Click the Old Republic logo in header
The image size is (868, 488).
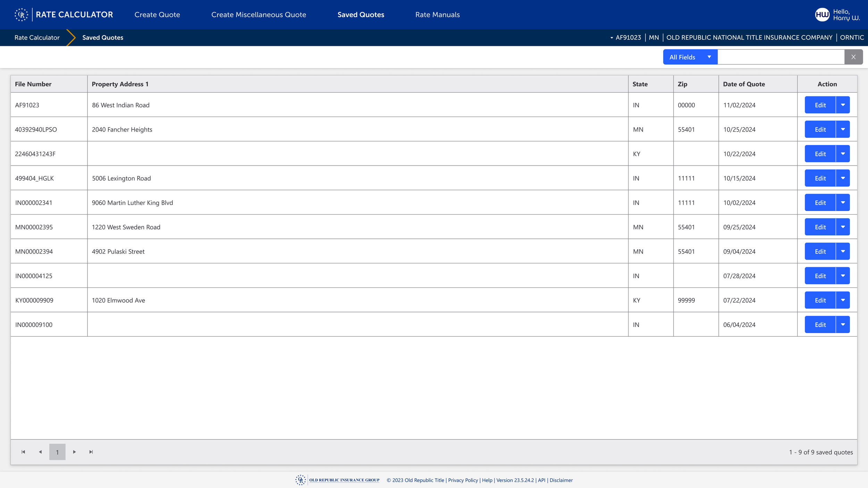21,15
